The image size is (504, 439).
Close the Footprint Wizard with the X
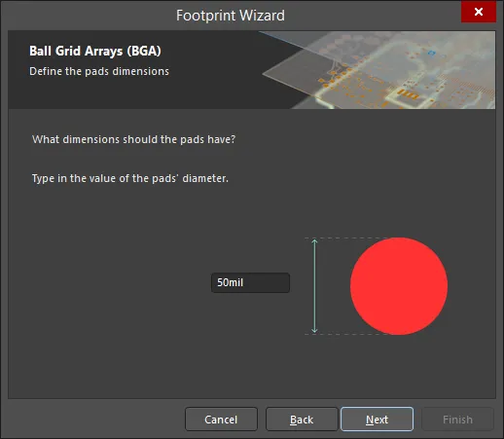(x=479, y=12)
